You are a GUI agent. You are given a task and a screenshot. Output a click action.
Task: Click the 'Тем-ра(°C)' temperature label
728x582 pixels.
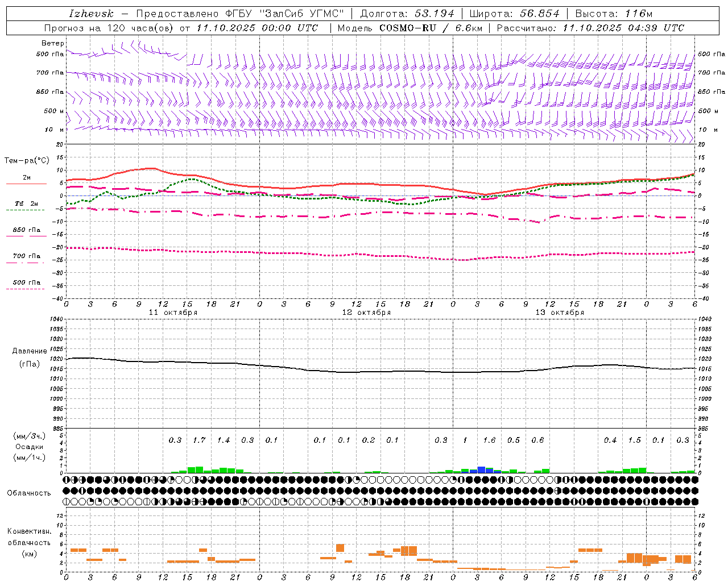click(x=27, y=161)
